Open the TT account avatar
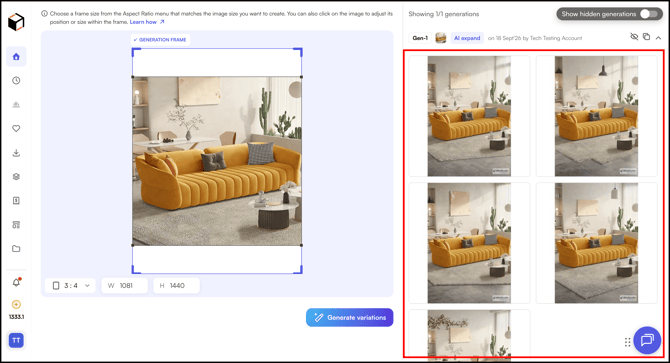Screen dimensions: 670x363 point(16,340)
